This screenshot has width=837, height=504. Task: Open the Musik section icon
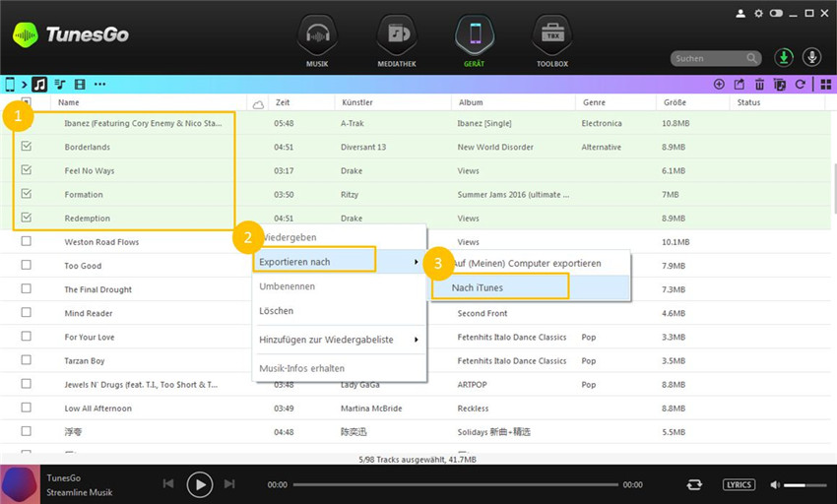pos(317,35)
